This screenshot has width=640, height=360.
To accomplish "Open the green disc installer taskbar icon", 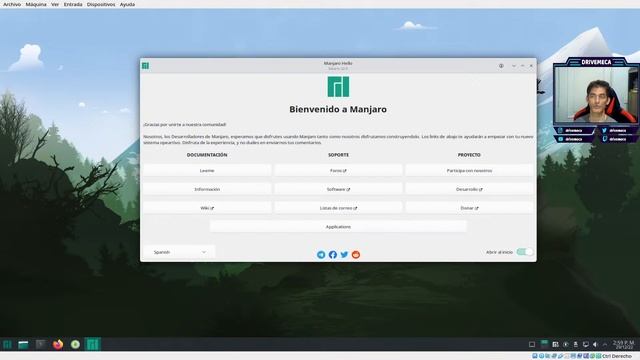I will 75,344.
